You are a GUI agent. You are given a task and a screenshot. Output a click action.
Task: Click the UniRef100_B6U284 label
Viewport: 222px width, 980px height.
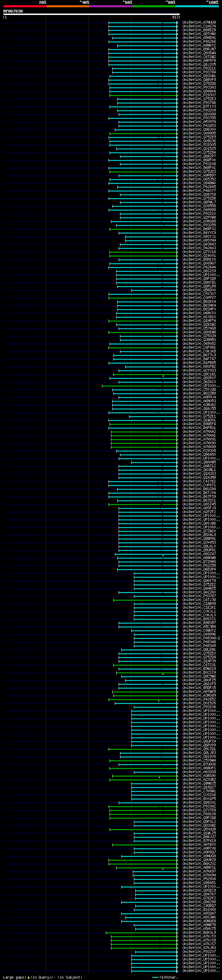(199, 489)
